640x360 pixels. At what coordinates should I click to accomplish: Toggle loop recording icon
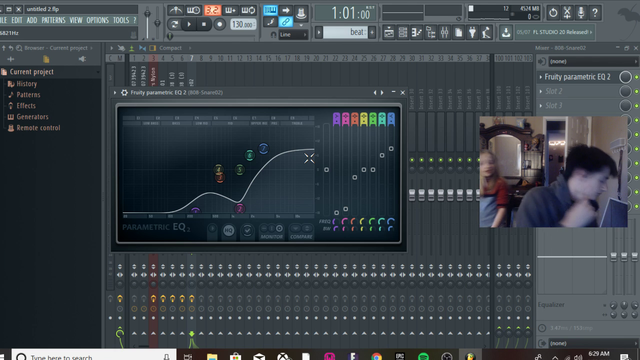(248, 10)
